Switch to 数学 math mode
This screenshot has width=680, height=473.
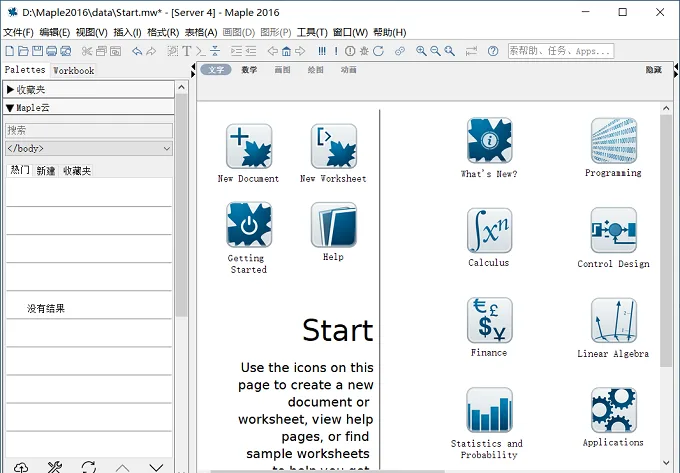tap(249, 70)
